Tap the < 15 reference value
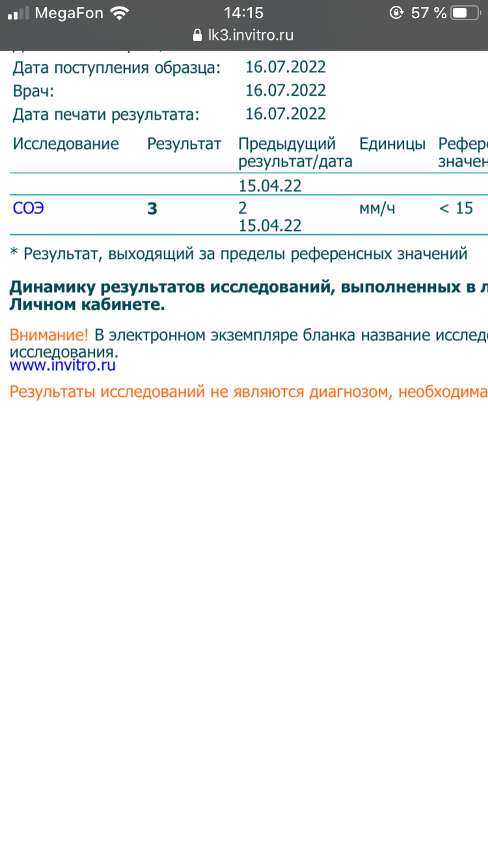488x868 pixels. (x=455, y=209)
